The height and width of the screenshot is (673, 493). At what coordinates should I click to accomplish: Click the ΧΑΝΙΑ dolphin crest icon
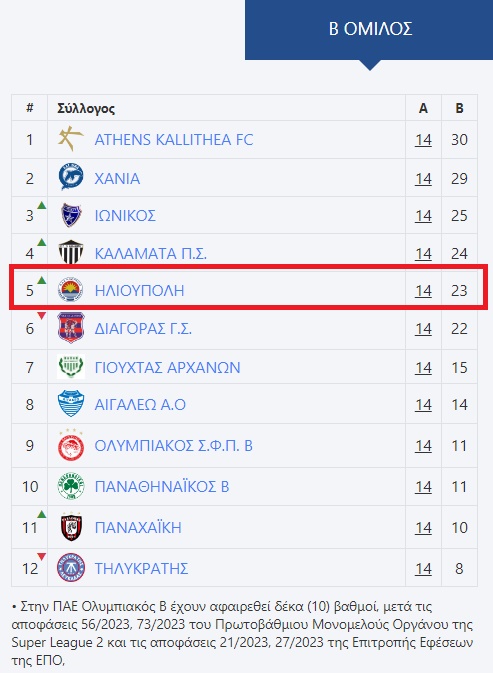pyautogui.click(x=71, y=177)
